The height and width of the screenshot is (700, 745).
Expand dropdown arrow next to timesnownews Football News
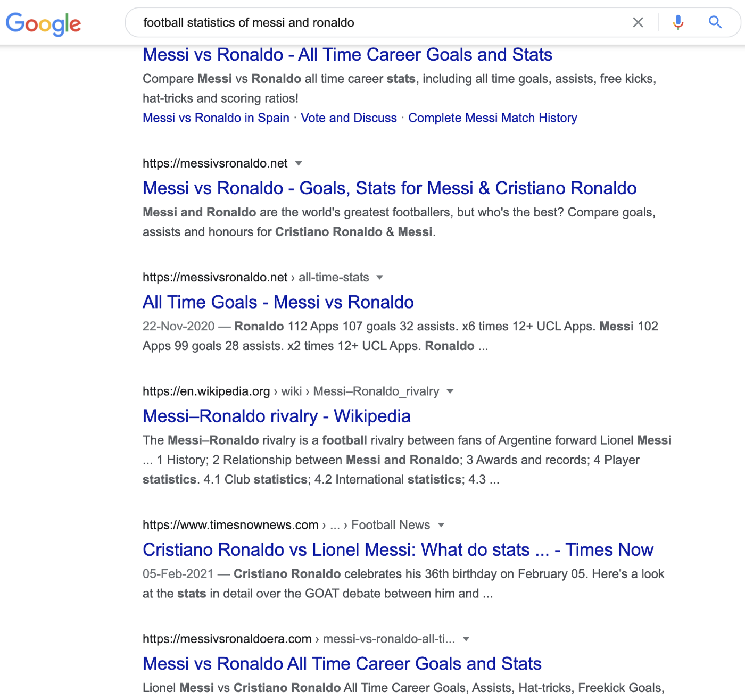(x=441, y=525)
